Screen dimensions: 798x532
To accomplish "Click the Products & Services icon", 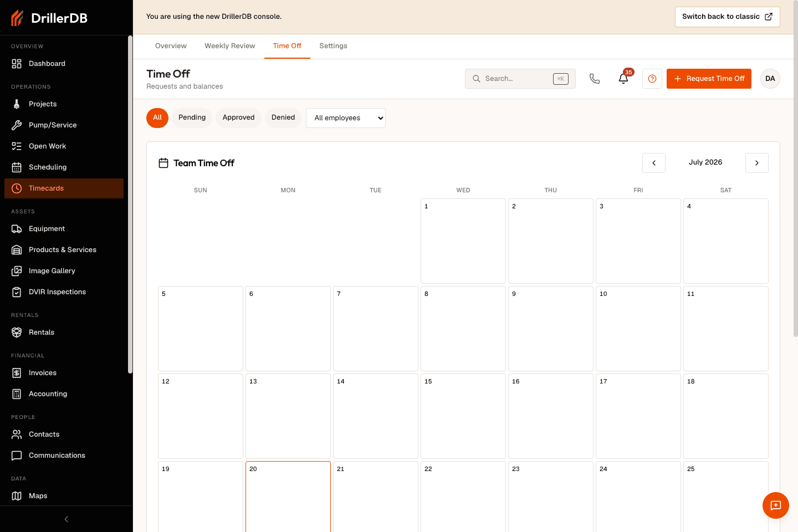I will point(17,250).
